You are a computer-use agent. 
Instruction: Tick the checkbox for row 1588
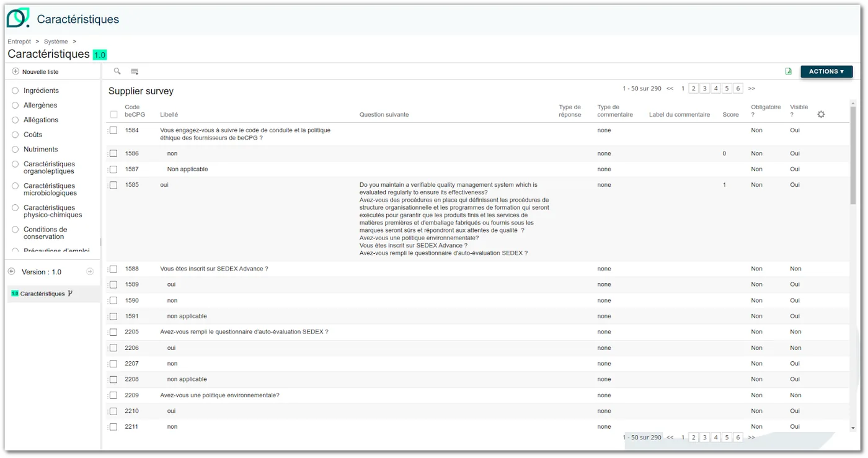(x=113, y=269)
